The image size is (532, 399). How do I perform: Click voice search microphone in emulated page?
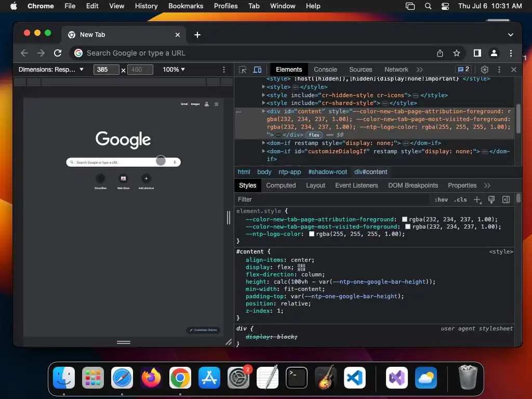(175, 163)
